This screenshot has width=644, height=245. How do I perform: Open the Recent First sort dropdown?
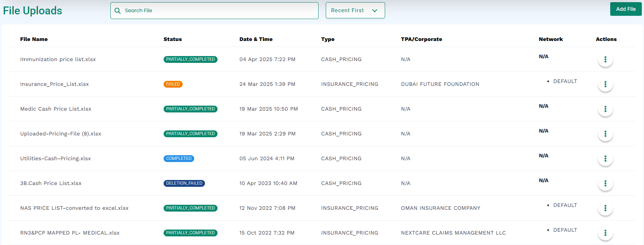(x=355, y=10)
